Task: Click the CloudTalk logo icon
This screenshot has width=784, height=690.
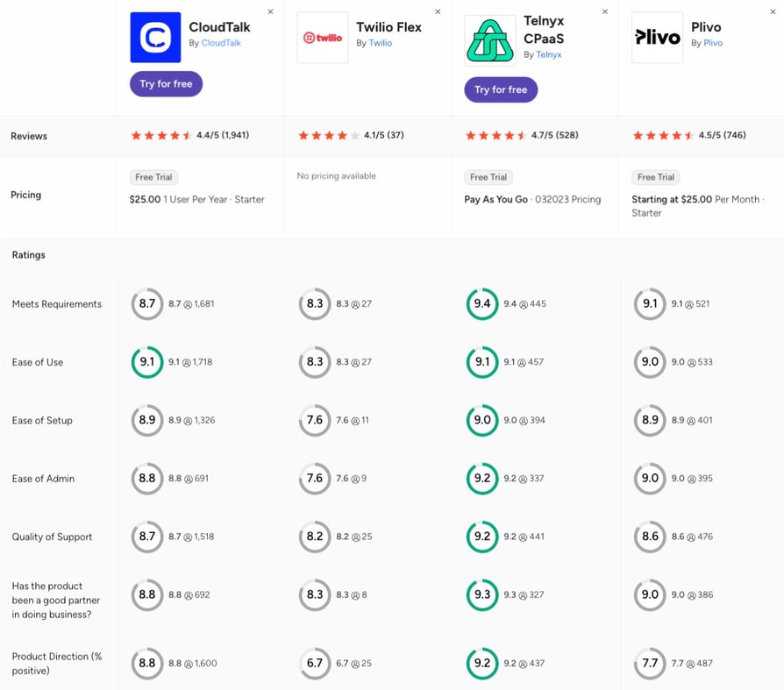Action: (x=155, y=38)
